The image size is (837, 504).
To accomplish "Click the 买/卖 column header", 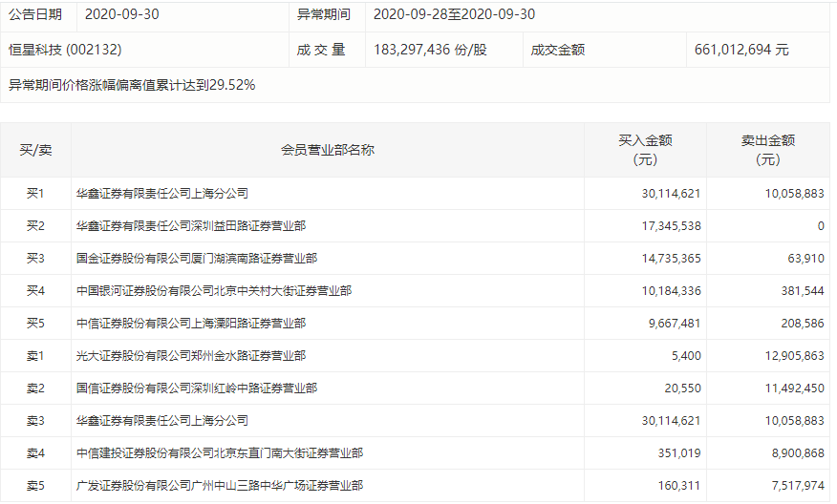I will pos(35,150).
